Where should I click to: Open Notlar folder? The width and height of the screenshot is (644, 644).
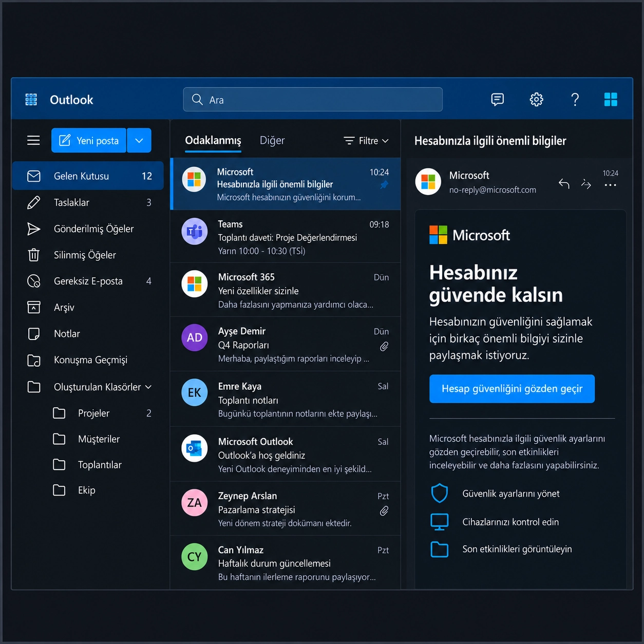(x=88, y=333)
